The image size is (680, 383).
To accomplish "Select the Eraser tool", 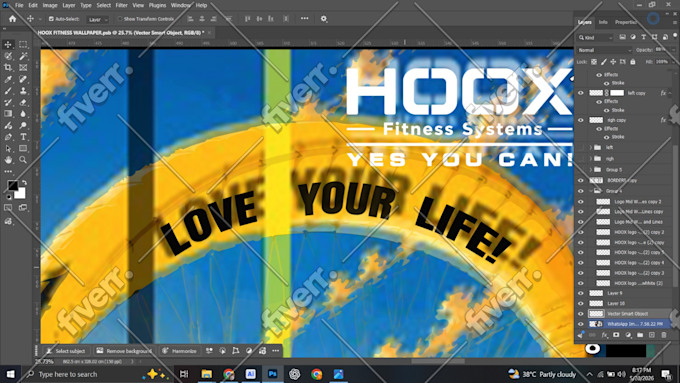I will coord(23,102).
